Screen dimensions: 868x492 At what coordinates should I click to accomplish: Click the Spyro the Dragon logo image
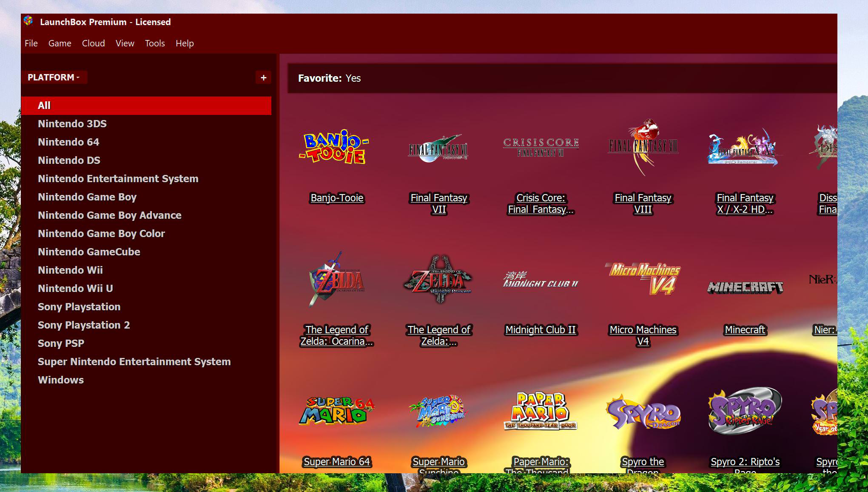pyautogui.click(x=643, y=412)
